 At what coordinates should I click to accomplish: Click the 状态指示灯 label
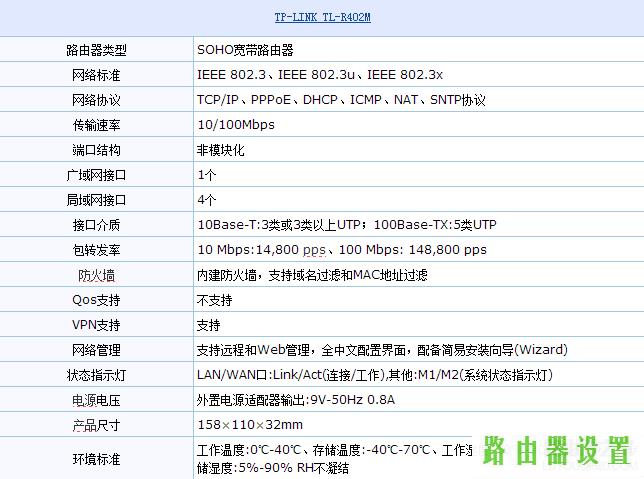[96, 375]
